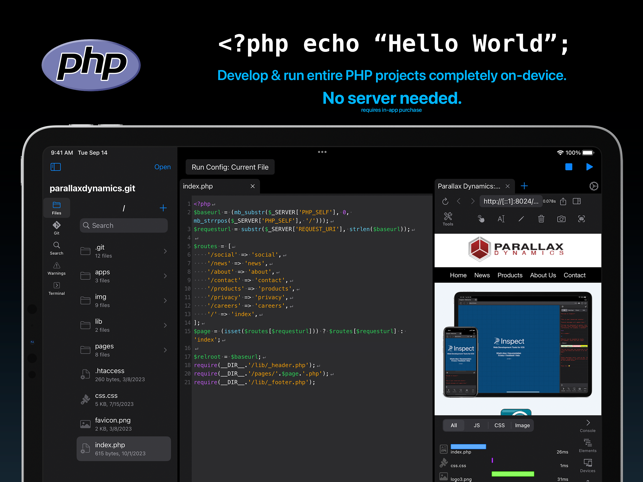Run the project with the play button
The image size is (643, 482).
pyautogui.click(x=589, y=167)
